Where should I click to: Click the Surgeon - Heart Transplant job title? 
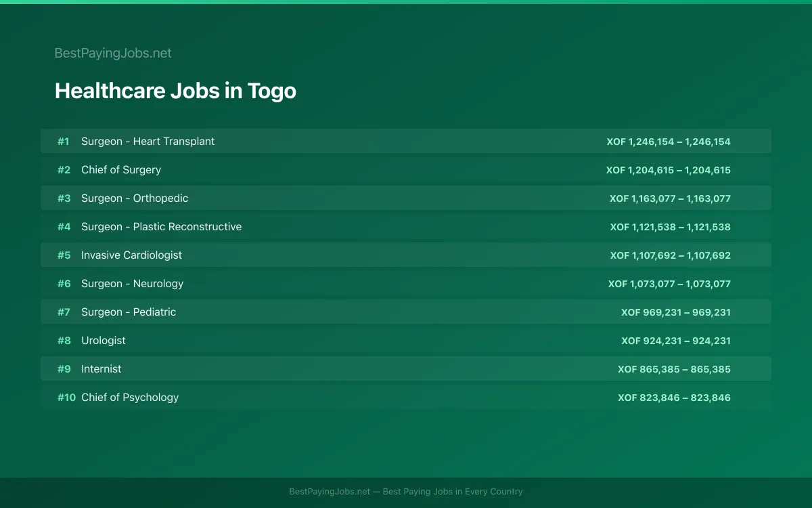pos(148,141)
